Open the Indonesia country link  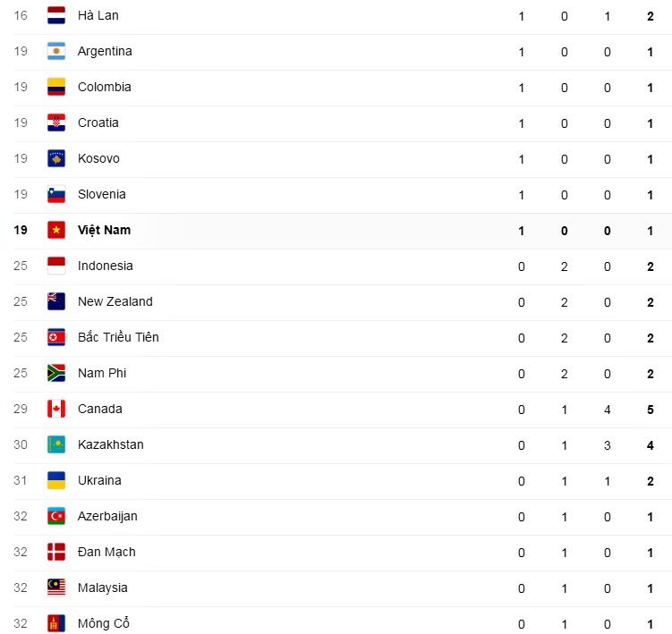tap(105, 266)
